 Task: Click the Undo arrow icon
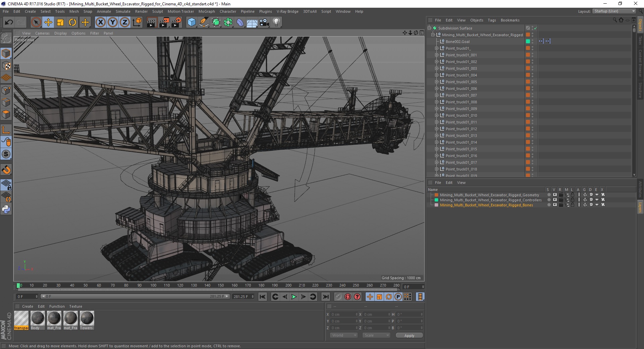(9, 22)
